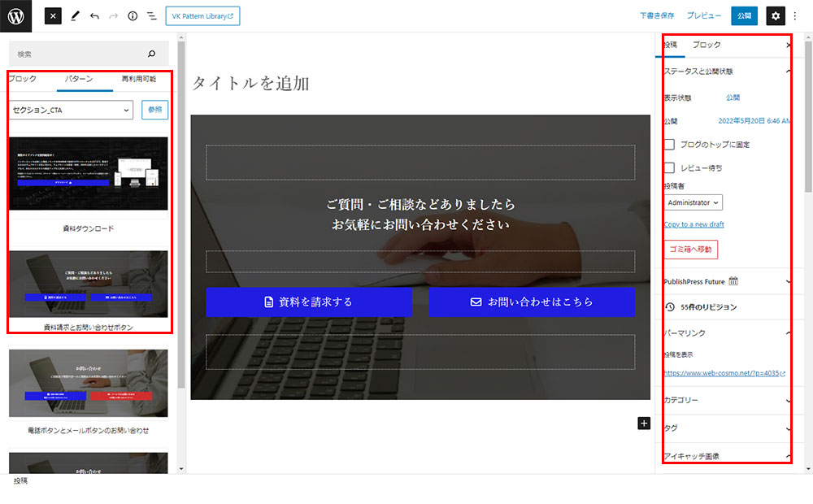
Task: Collapse the ステータスと公開状態 panel
Action: [x=787, y=71]
